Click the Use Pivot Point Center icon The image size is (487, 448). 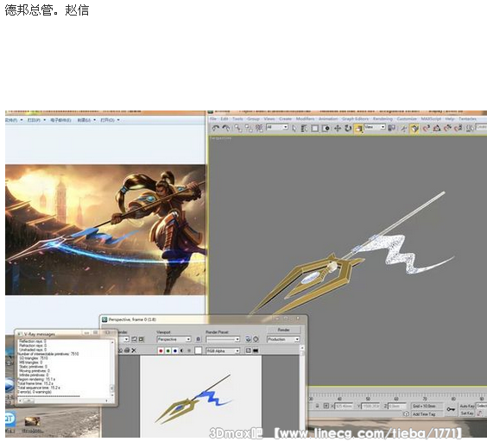coord(392,128)
